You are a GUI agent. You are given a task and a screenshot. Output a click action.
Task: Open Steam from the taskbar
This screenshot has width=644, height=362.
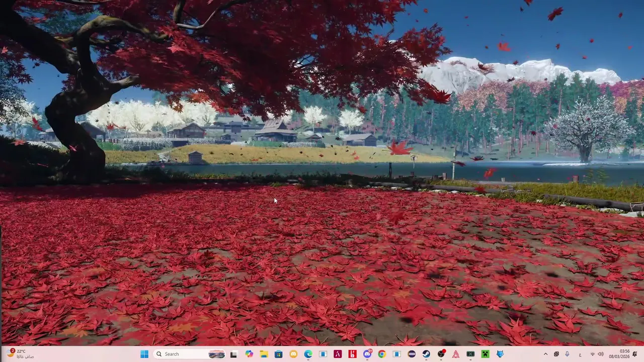[426, 354]
